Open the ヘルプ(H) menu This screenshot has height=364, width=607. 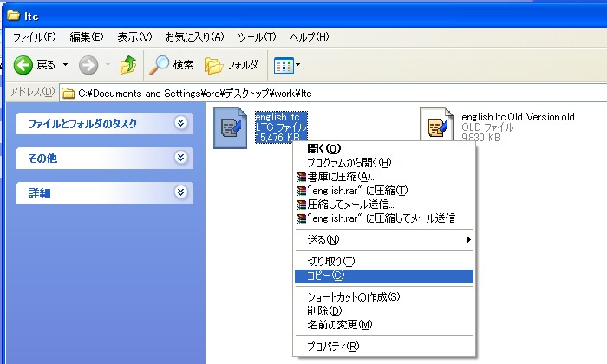(x=309, y=37)
